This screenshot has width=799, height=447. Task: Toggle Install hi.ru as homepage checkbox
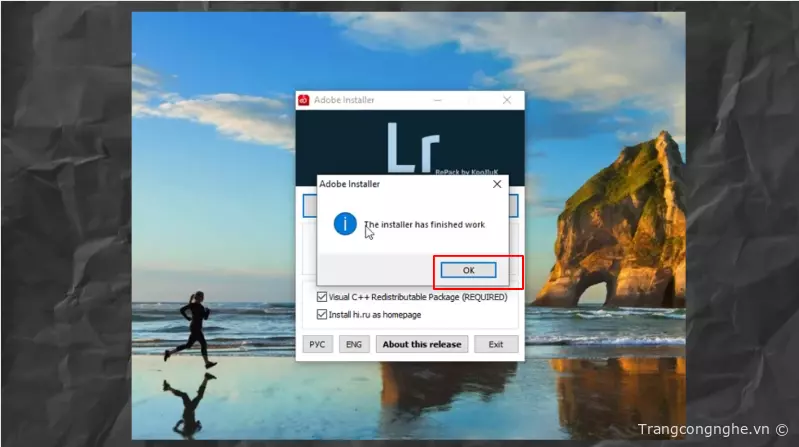(x=321, y=314)
